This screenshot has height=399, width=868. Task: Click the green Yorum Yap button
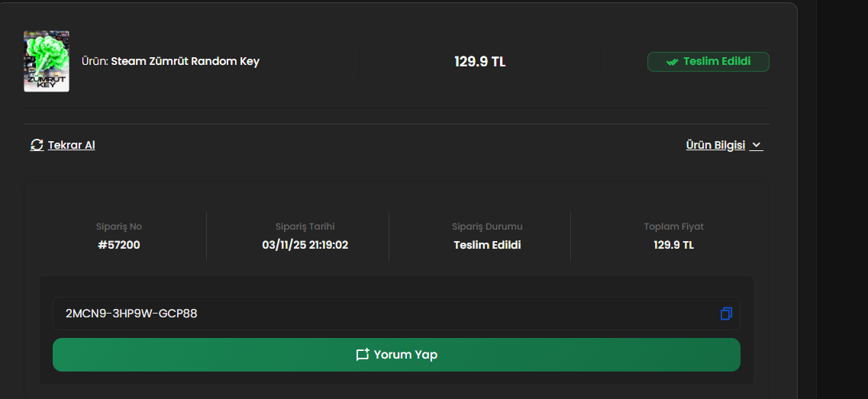[x=396, y=355]
